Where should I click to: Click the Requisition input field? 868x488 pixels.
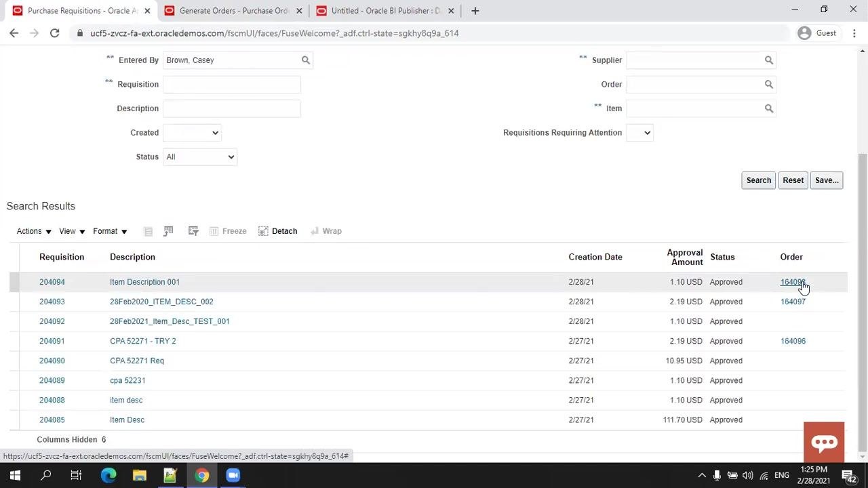[x=231, y=85]
